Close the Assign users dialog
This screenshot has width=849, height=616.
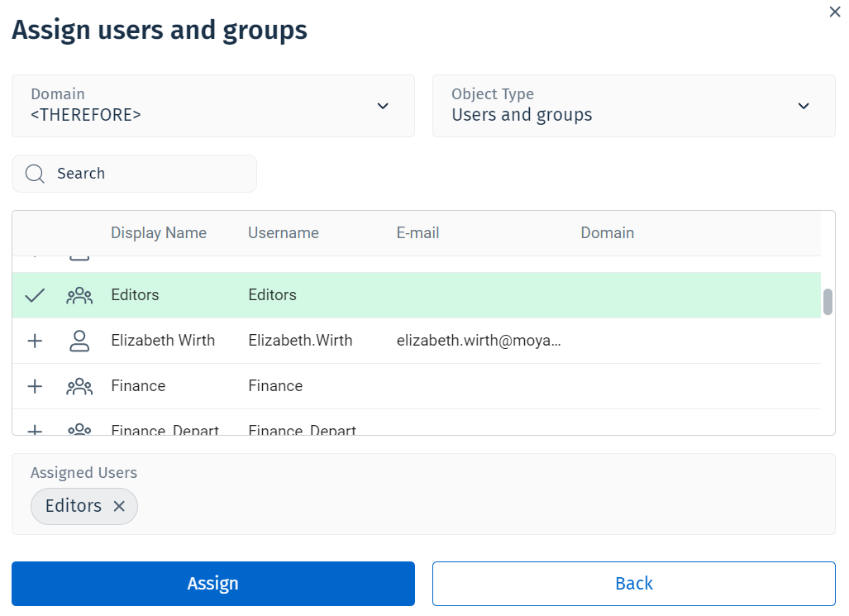point(834,12)
